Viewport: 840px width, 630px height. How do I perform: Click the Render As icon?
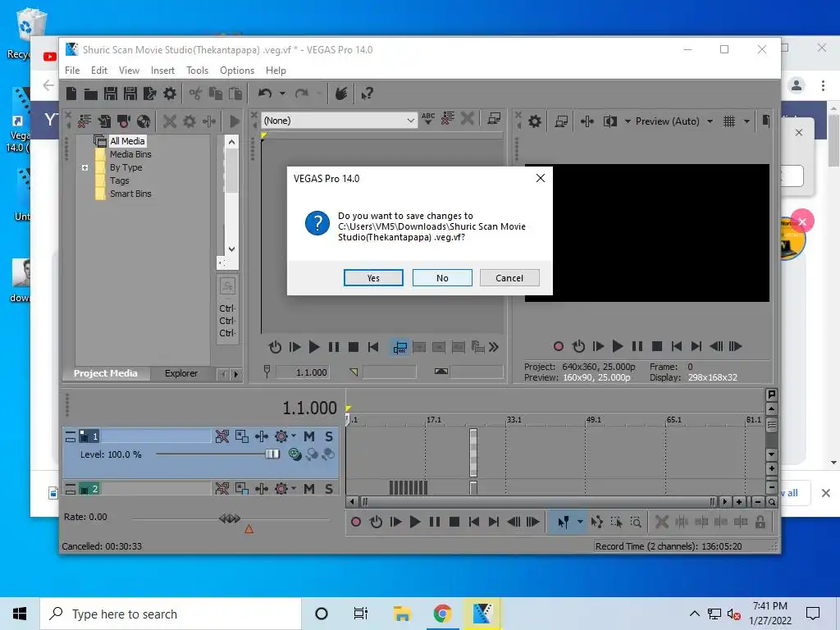pyautogui.click(x=149, y=94)
